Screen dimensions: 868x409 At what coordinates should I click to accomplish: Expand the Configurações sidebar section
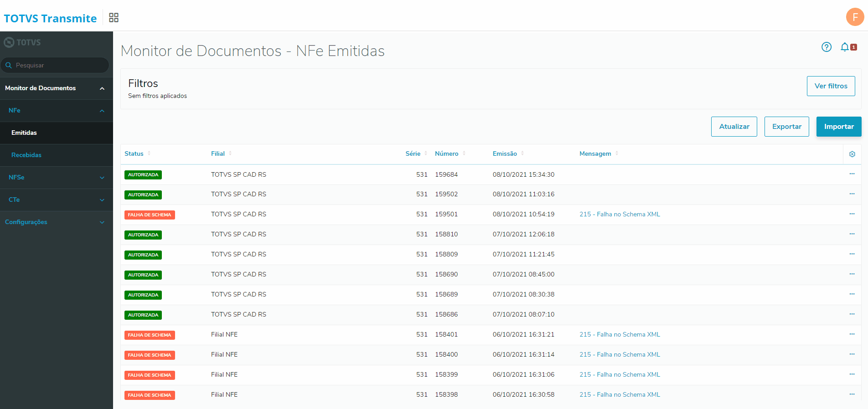(102, 222)
